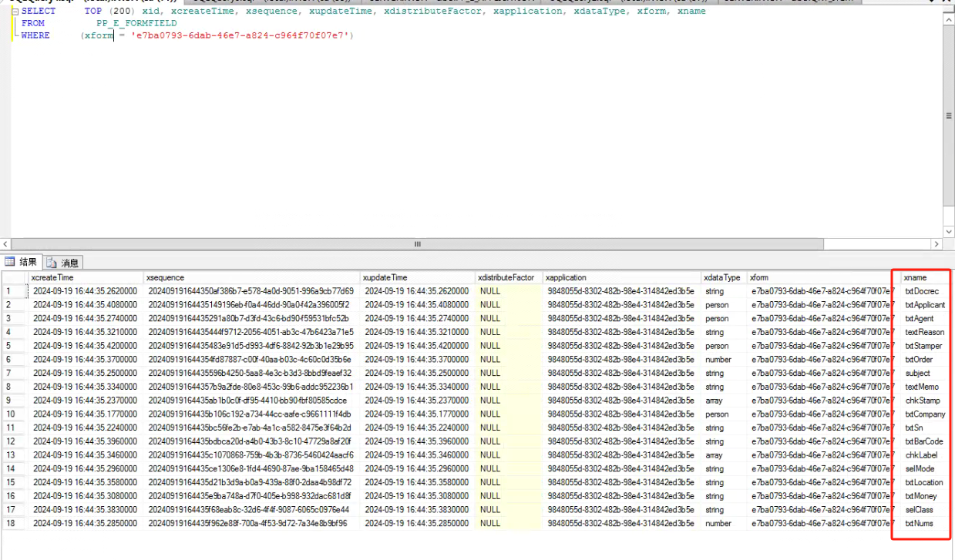The image size is (955, 560).
Task: Select row 18 via its row header
Action: pyautogui.click(x=11, y=524)
